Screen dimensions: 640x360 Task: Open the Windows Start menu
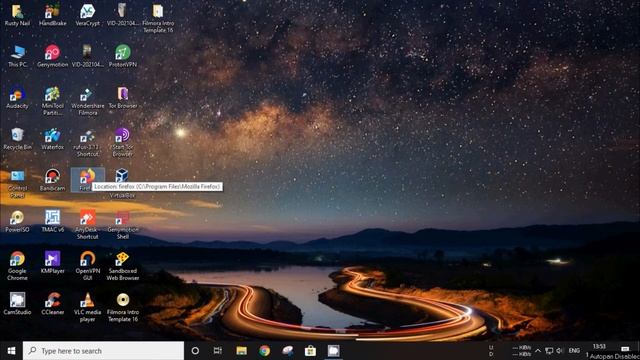pos(11,351)
